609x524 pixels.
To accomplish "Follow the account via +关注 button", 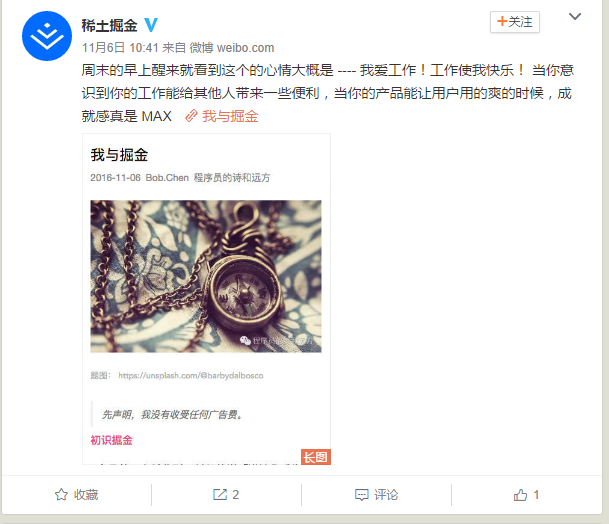I will (515, 22).
